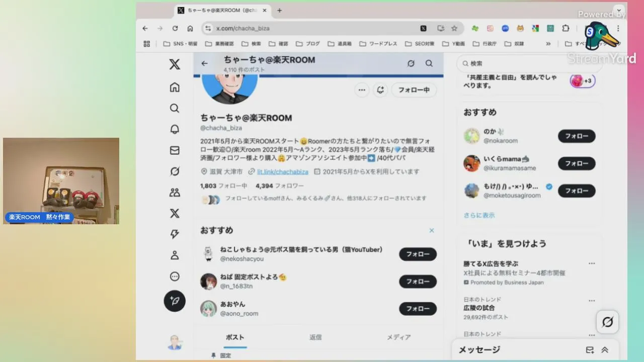Click the compose post button
This screenshot has height=362, width=644.
pos(175,301)
